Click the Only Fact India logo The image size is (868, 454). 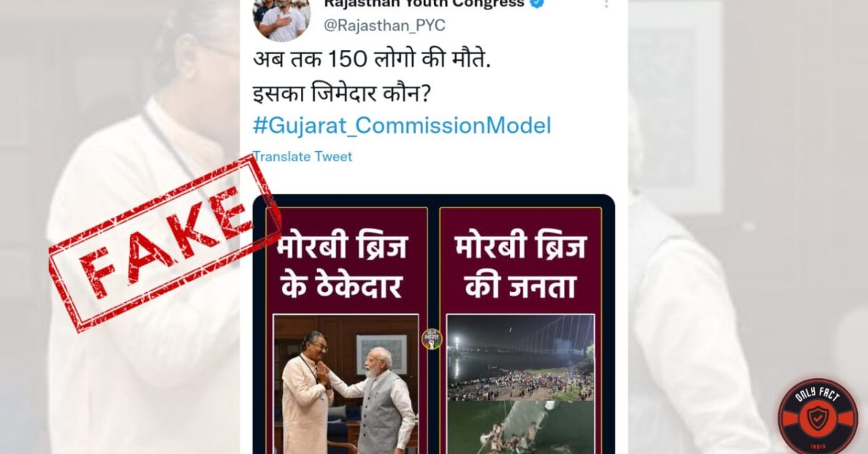[x=817, y=416]
